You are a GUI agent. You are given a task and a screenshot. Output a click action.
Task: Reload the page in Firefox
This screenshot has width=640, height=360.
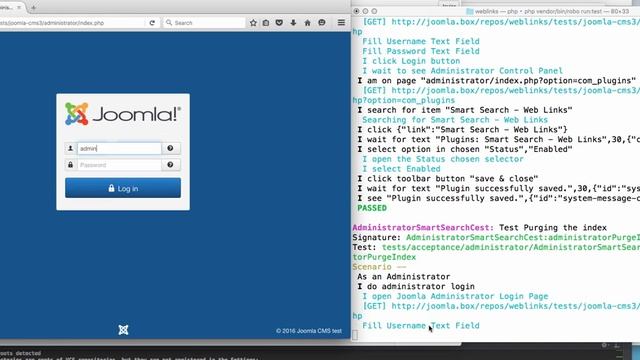pos(152,23)
